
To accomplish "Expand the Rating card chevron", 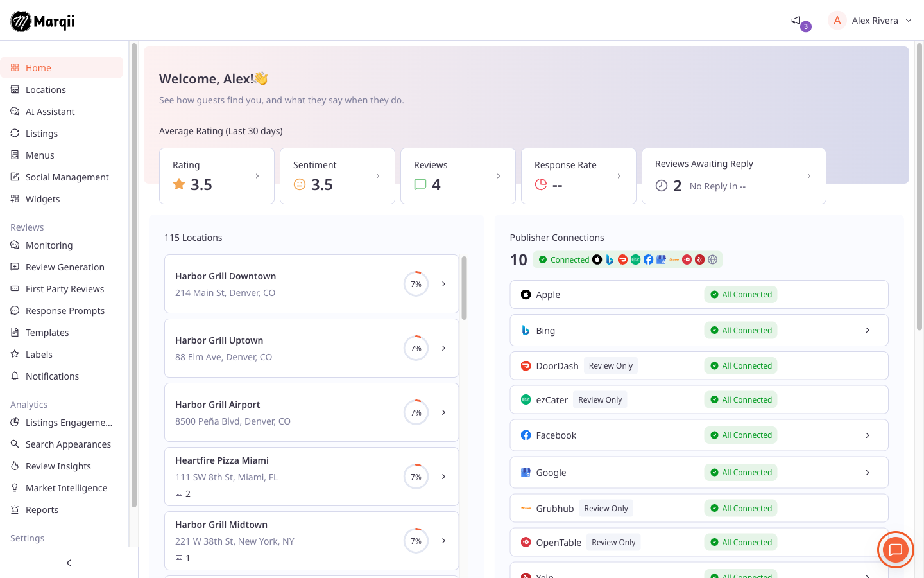I will [257, 176].
